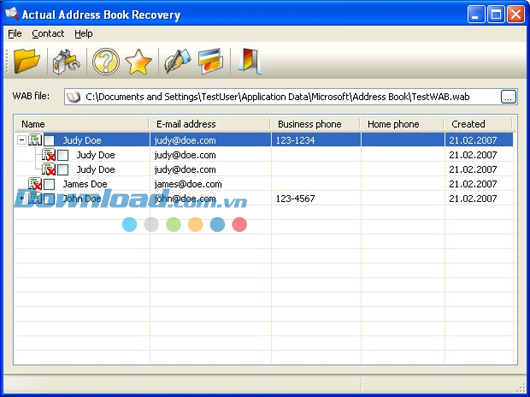Click the browse button with three dots
The image size is (530, 397).
(x=508, y=97)
